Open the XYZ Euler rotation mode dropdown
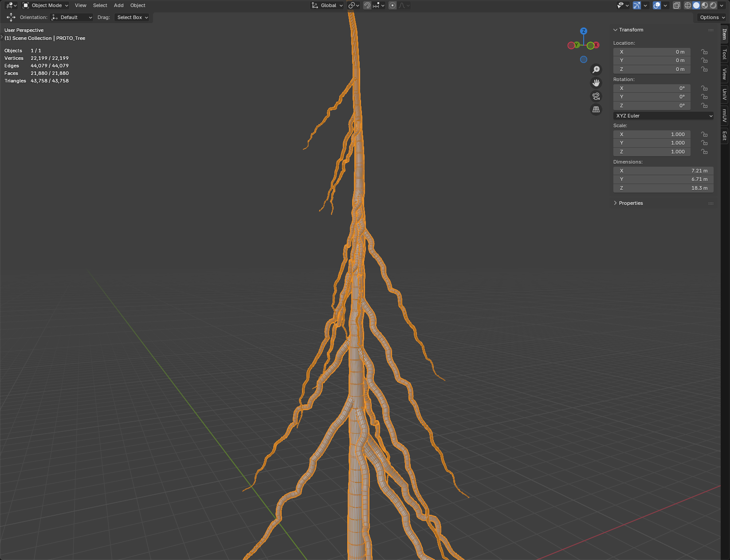 pyautogui.click(x=663, y=116)
